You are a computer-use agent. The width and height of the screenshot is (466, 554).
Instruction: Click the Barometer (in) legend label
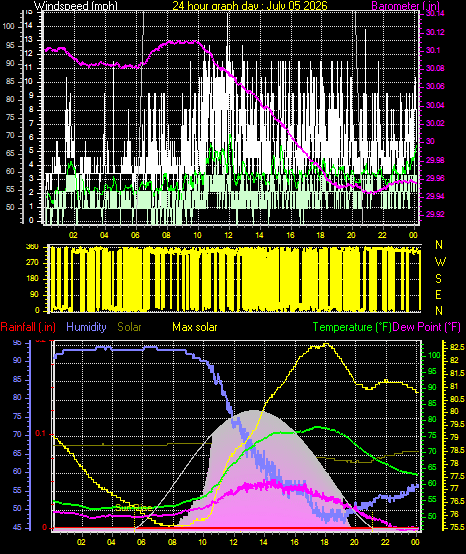tap(406, 5)
